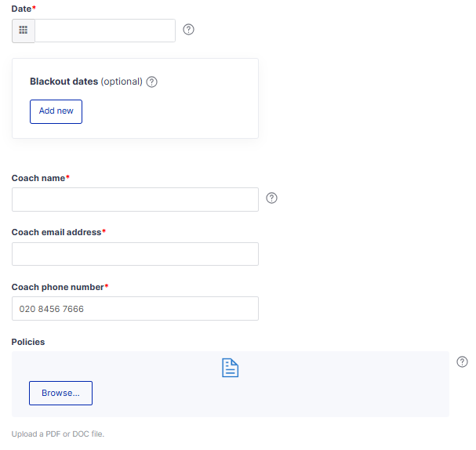Open the Date calendar picker icon
The width and height of the screenshot is (476, 450).
tap(24, 31)
